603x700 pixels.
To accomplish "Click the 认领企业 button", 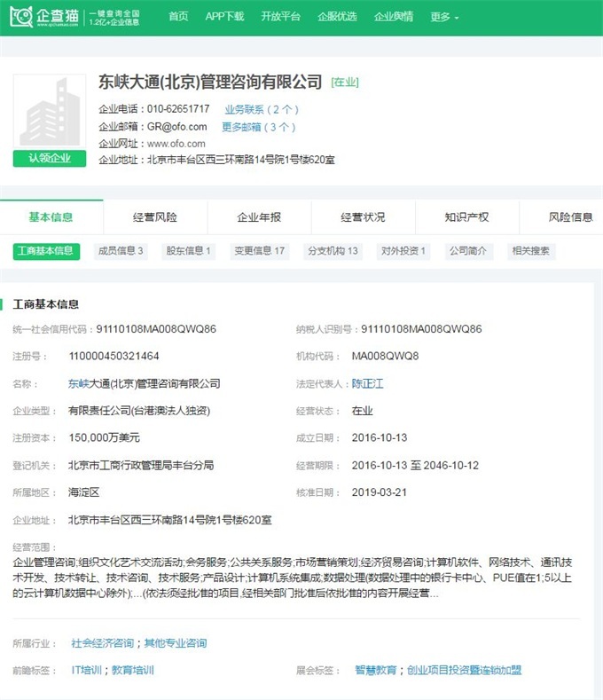I will click(50, 159).
